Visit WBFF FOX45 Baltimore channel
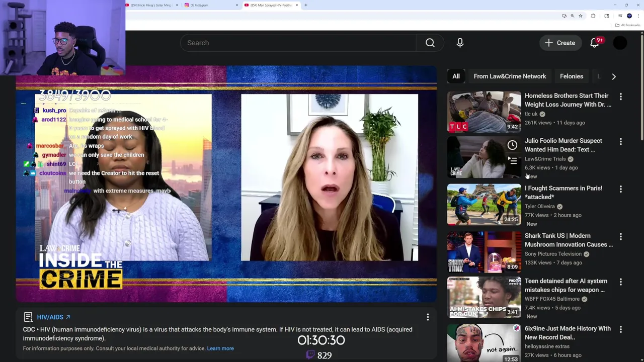The height and width of the screenshot is (362, 644). click(552, 299)
